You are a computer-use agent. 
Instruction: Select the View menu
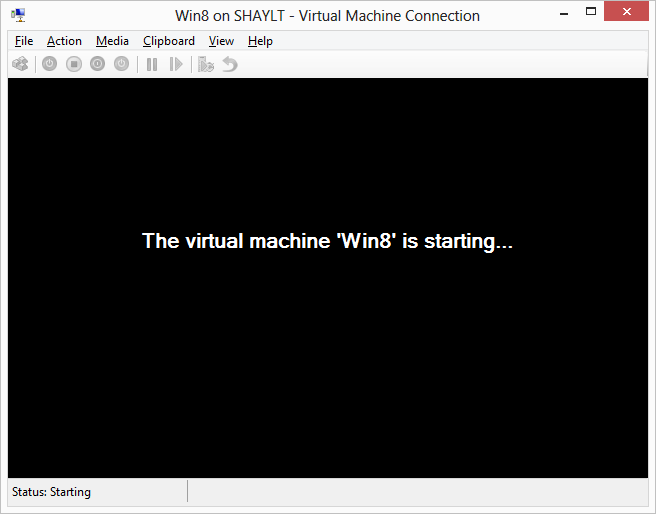tap(221, 41)
